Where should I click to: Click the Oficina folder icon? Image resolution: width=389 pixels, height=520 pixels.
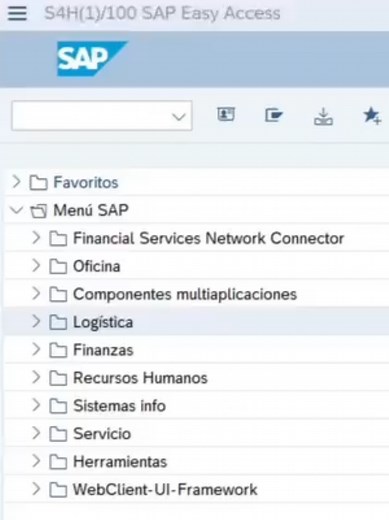58,267
